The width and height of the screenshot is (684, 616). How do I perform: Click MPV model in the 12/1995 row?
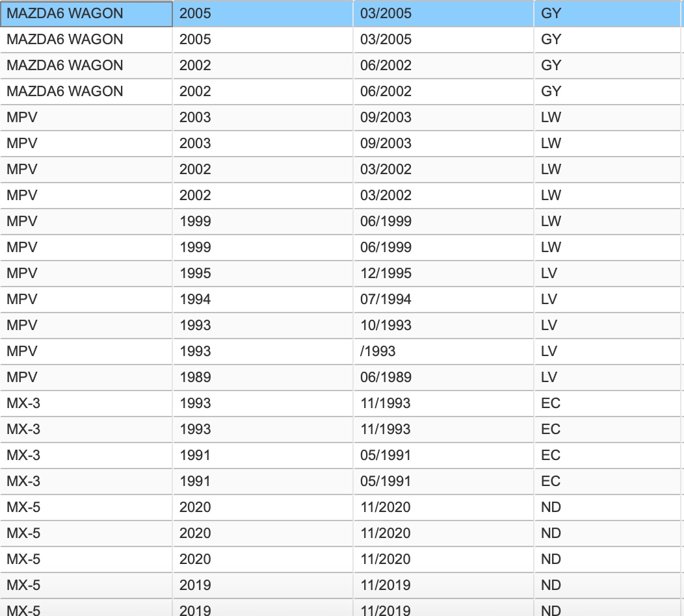point(86,274)
